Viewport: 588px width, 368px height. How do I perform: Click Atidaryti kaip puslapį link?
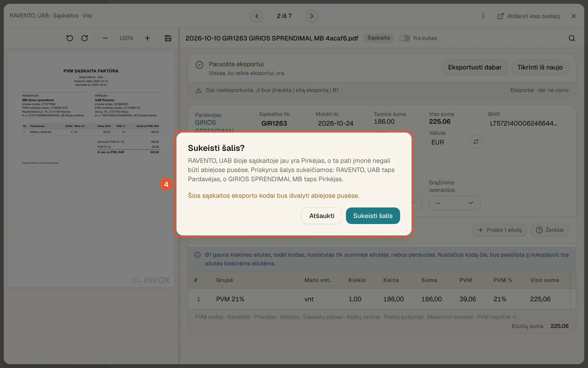coord(529,16)
